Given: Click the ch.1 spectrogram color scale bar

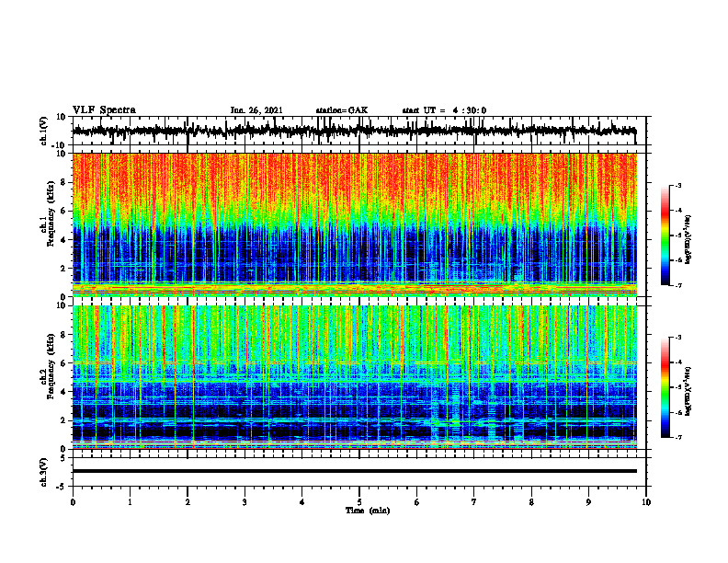Looking at the screenshot, I should click(x=665, y=236).
